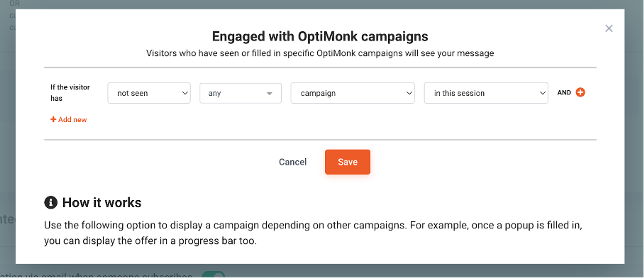Viewport: 644px width, 278px height.
Task: Expand the triangle on the "any" selector
Action: click(x=270, y=94)
